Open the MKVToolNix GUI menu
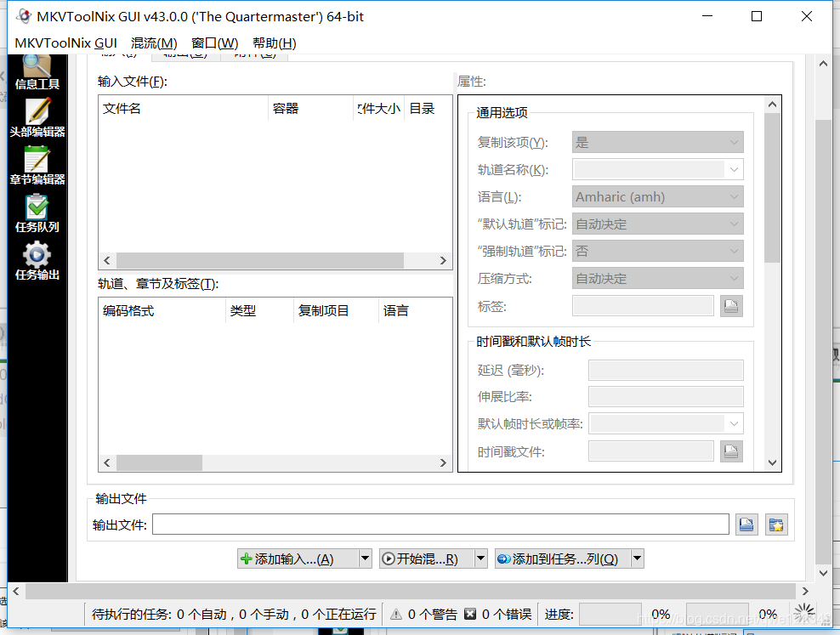The width and height of the screenshot is (840, 635). 66,43
